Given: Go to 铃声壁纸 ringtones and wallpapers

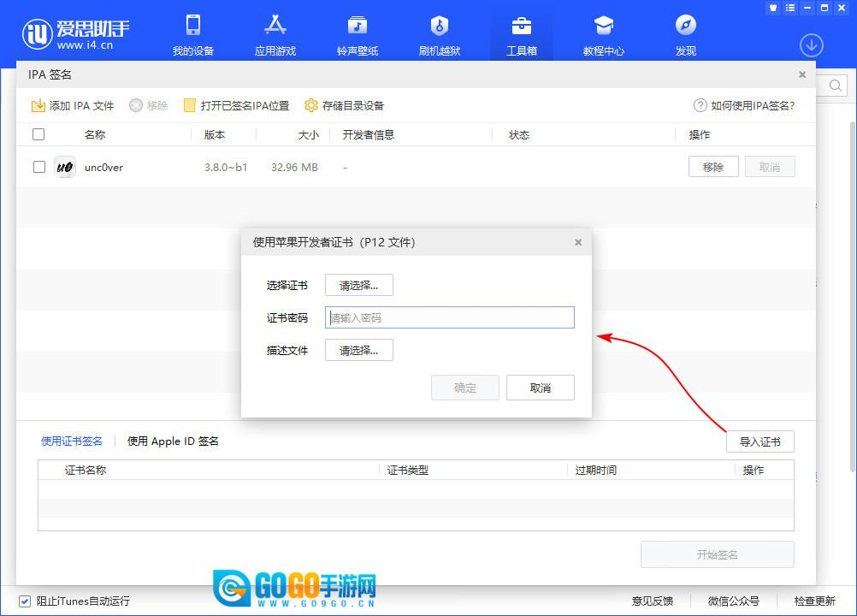Looking at the screenshot, I should point(358,26).
